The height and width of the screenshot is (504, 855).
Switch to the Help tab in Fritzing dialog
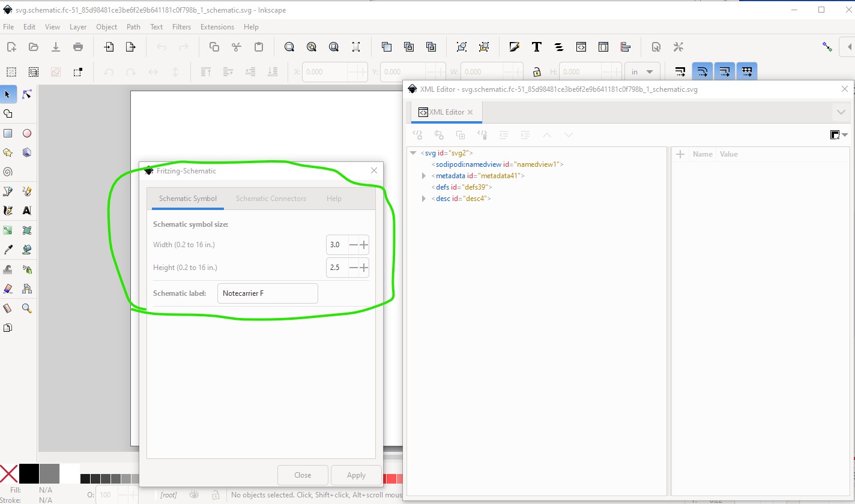coord(334,199)
